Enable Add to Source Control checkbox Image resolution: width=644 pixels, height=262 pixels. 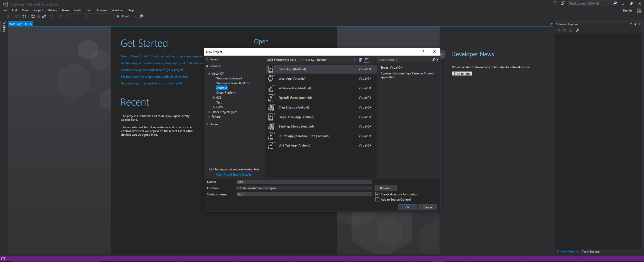(x=377, y=200)
